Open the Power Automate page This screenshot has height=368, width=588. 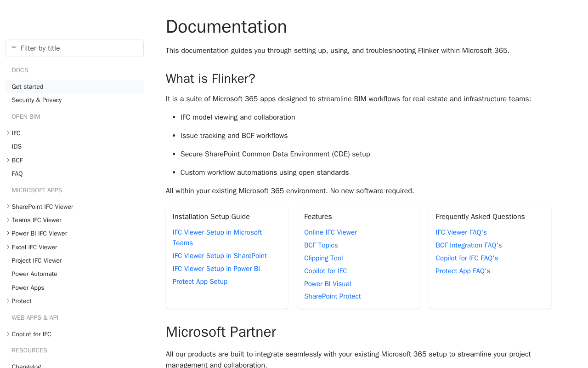coord(34,274)
